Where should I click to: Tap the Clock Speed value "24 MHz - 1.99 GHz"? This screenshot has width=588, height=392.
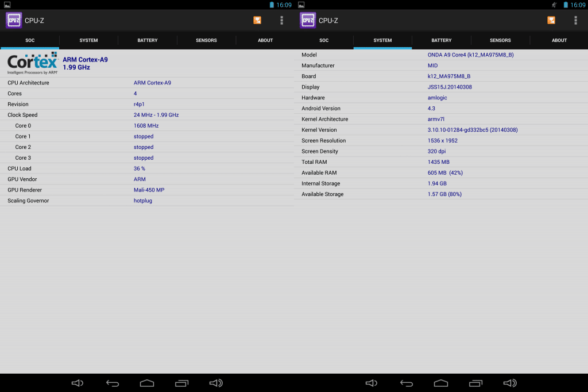click(x=156, y=115)
